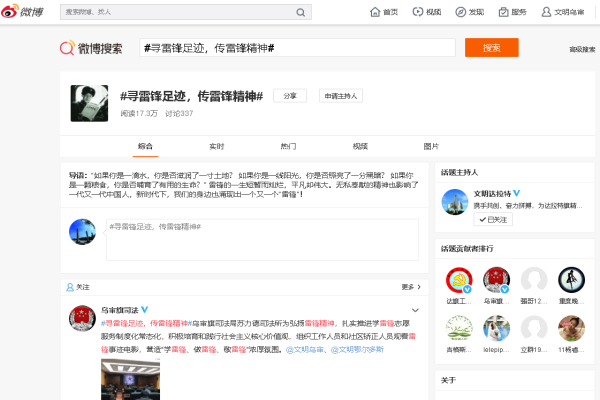
Task: Open 文明达拉特 host name link
Action: (x=492, y=194)
